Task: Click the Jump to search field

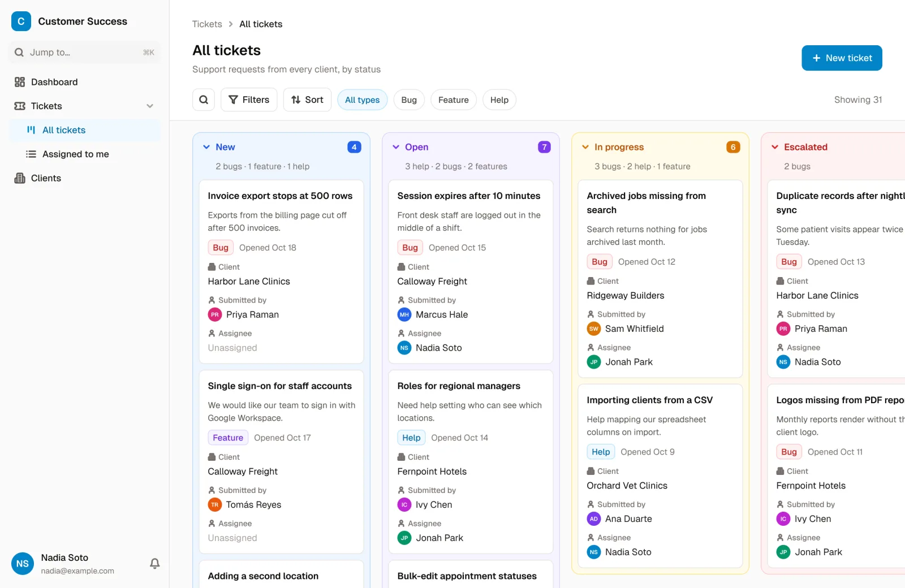Action: pos(85,53)
